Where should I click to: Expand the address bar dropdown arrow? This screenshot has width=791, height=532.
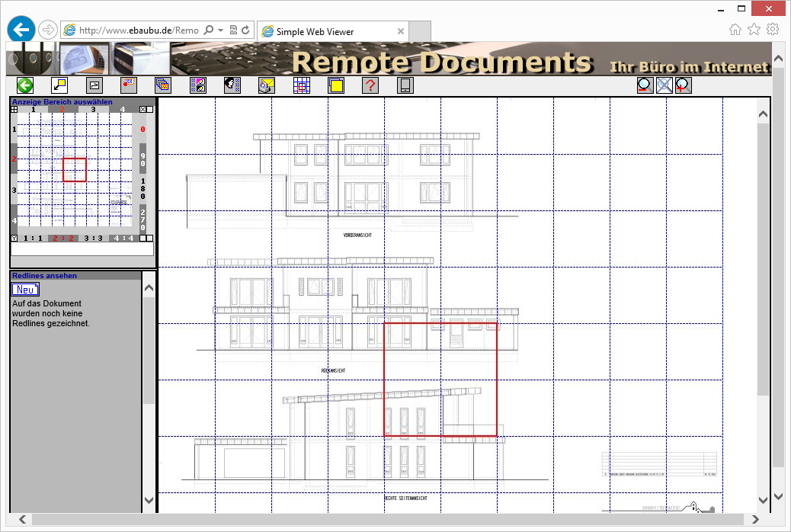coord(220,30)
